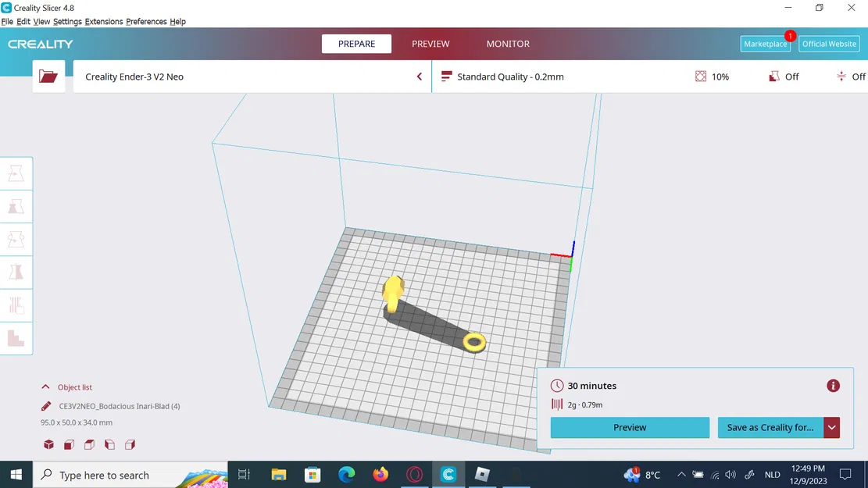
Task: Switch to the PREVIEW stage tab
Action: coord(430,44)
